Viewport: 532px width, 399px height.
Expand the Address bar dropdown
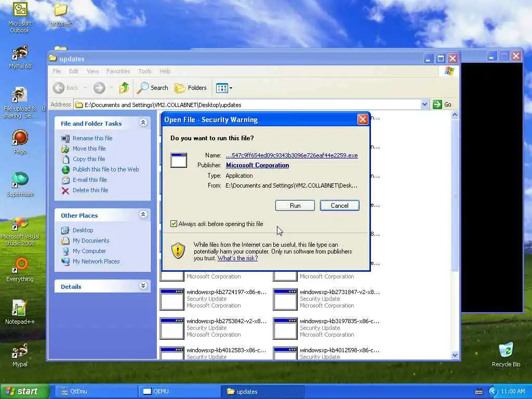pyautogui.click(x=424, y=104)
